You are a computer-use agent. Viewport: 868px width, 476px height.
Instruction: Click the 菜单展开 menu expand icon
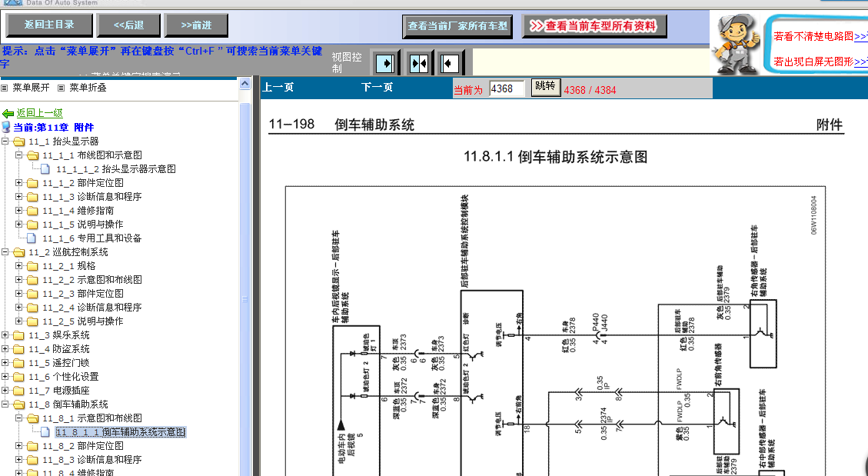(5, 88)
